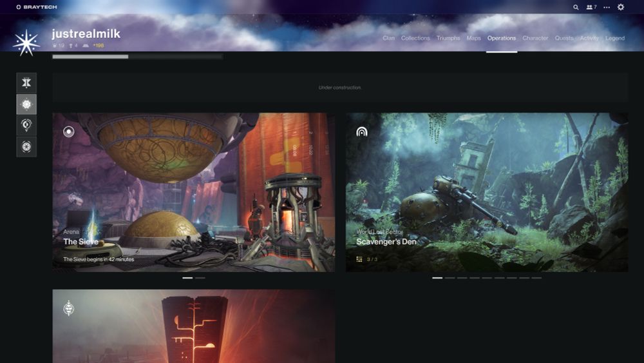Select the highlighted round flower emblem in sidebar

(26, 104)
